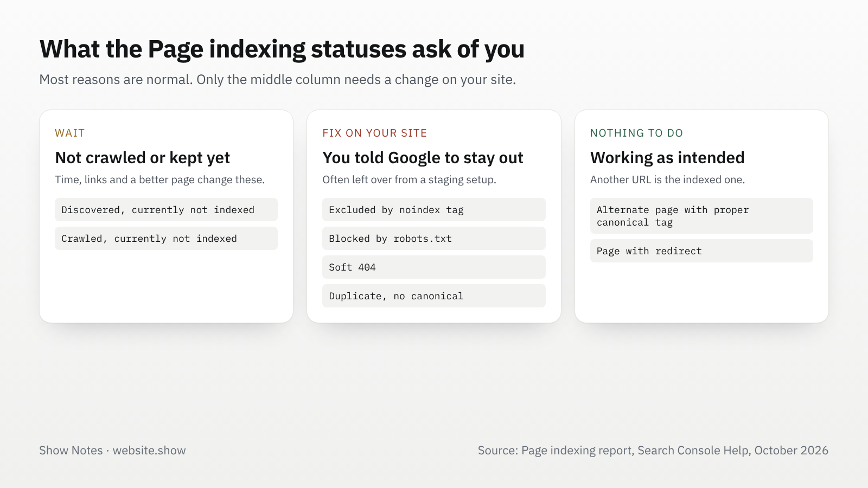Select the 'Working as intended' heading

pos(667,158)
